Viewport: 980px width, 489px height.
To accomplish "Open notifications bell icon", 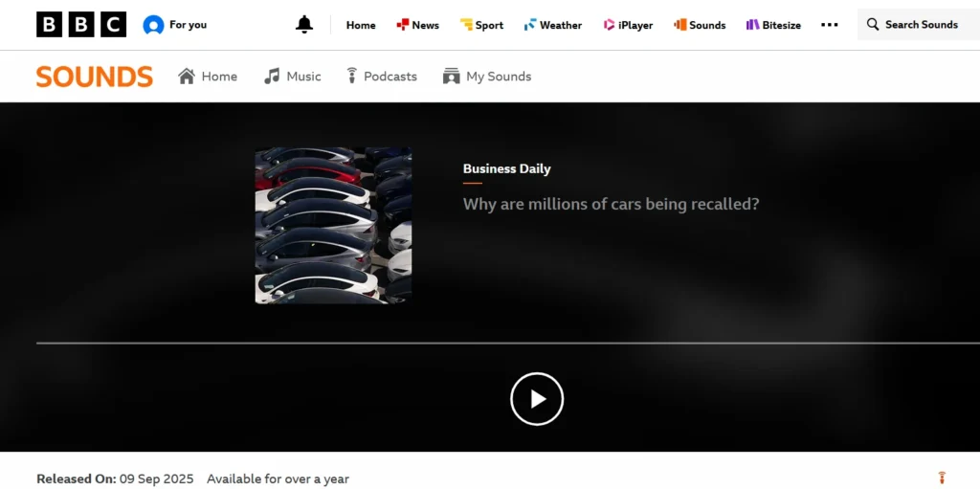I will coord(304,25).
